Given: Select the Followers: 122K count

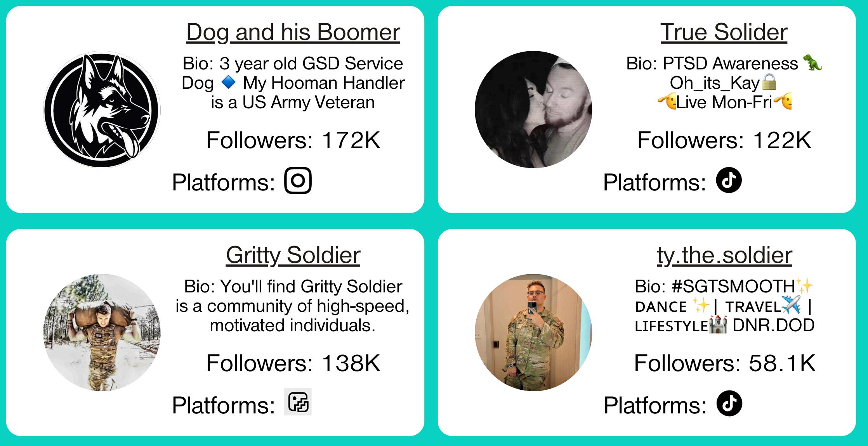Looking at the screenshot, I should pos(724,140).
